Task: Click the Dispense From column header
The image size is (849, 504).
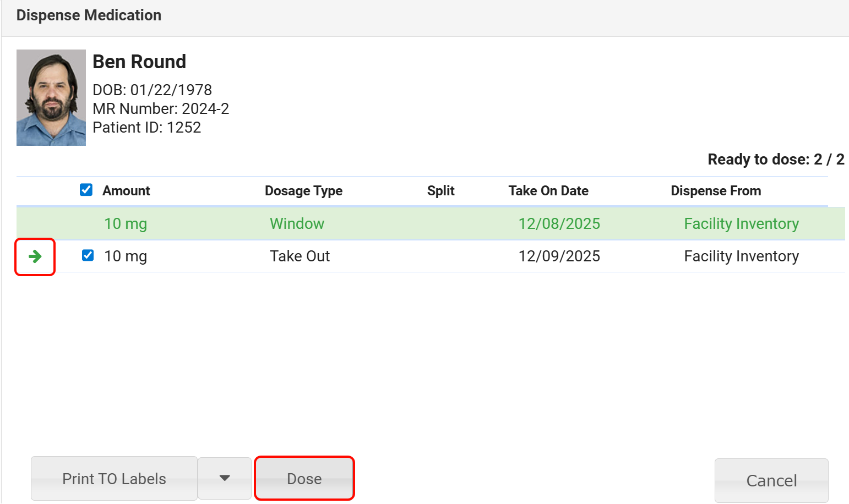Action: [715, 191]
